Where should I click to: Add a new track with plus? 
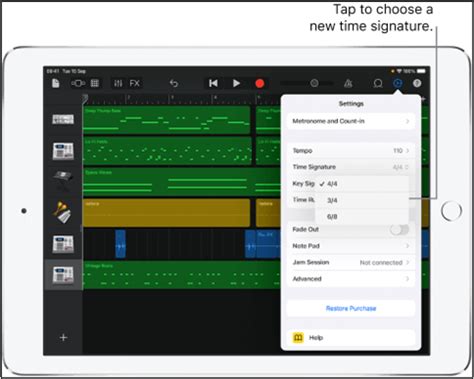[63, 338]
